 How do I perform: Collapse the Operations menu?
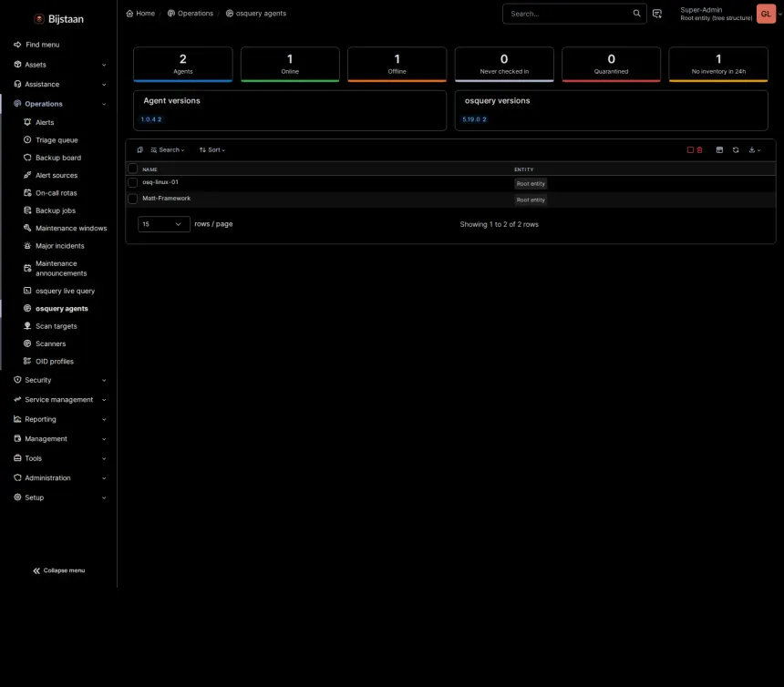(59, 104)
